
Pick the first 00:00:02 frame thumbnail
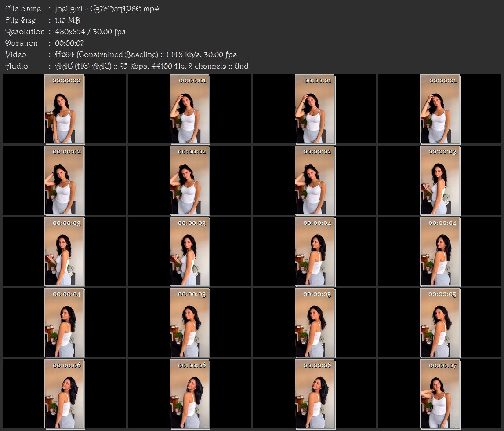pos(65,180)
